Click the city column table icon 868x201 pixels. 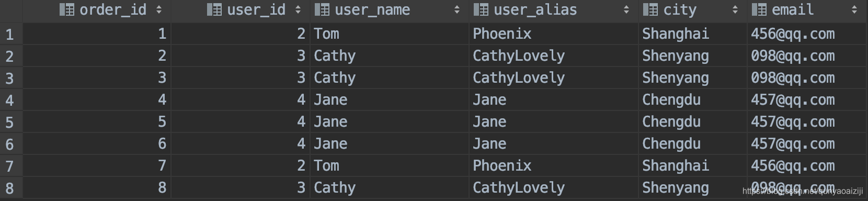[x=650, y=9]
